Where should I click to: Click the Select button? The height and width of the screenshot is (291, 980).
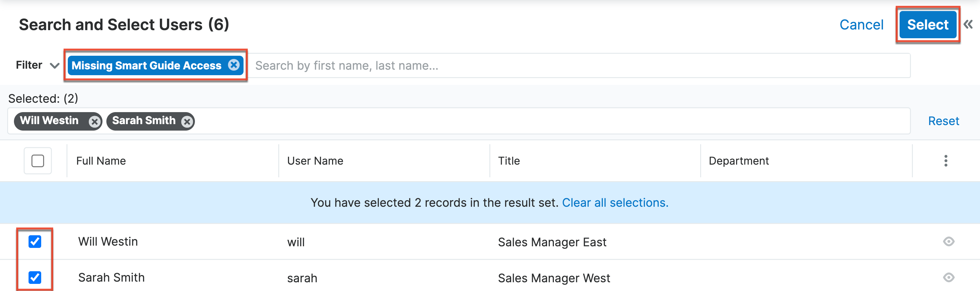[927, 24]
